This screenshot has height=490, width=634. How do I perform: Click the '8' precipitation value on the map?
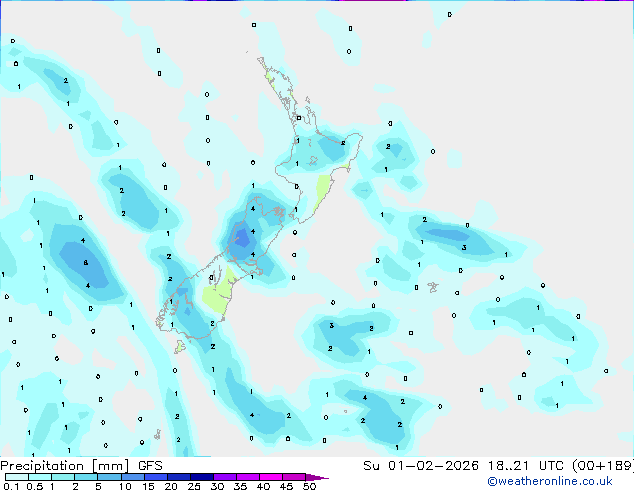pos(85,263)
